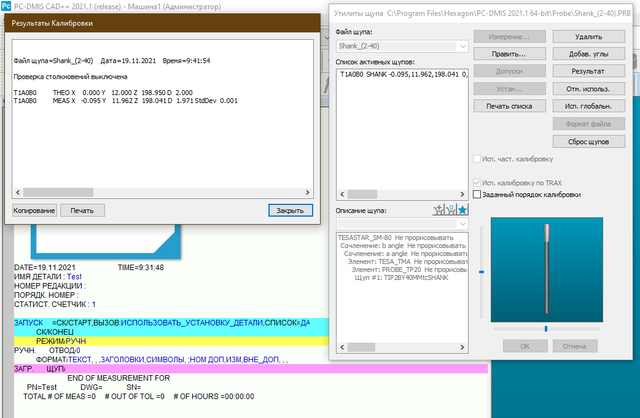Click the probe icon with zero badge
The image size is (640, 418).
point(451,210)
